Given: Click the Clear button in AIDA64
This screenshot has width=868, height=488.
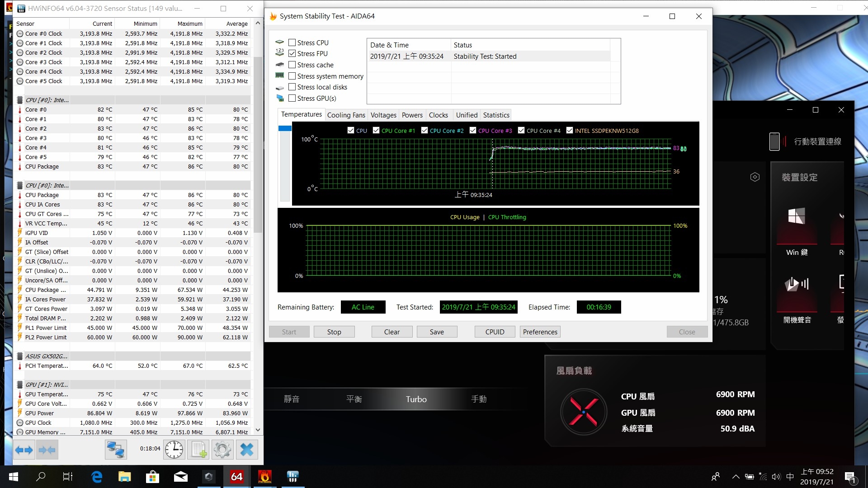Looking at the screenshot, I should point(392,332).
